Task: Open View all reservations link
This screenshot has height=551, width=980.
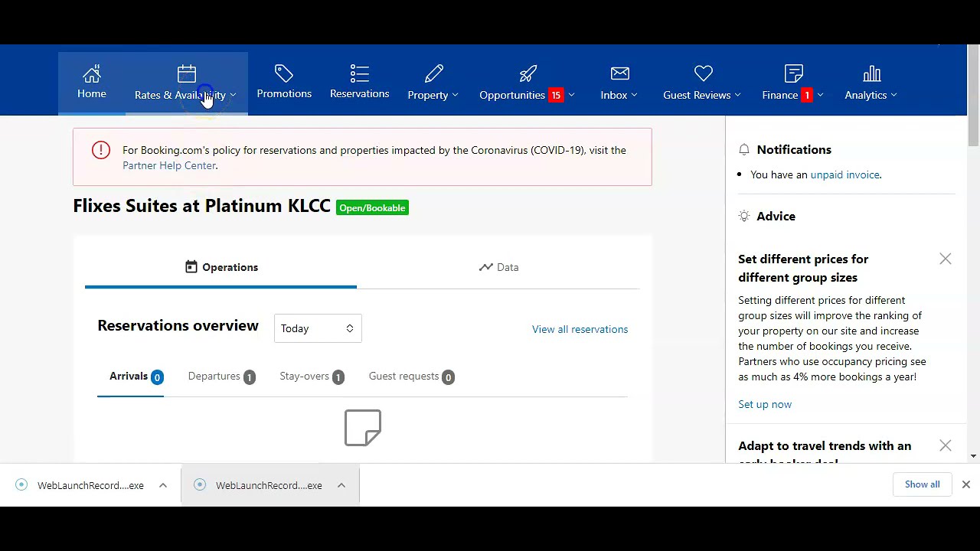Action: 580,329
